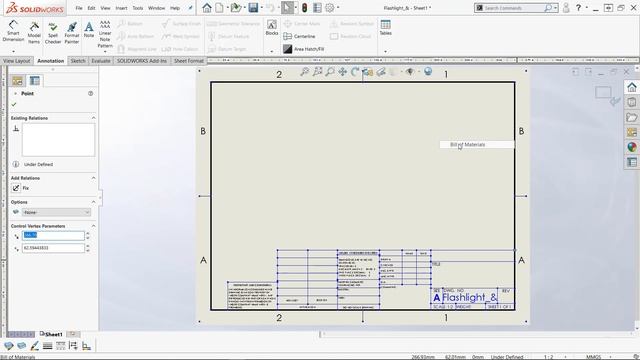Click the Model Items tool
Screen dimensions: 640x360
click(34, 33)
